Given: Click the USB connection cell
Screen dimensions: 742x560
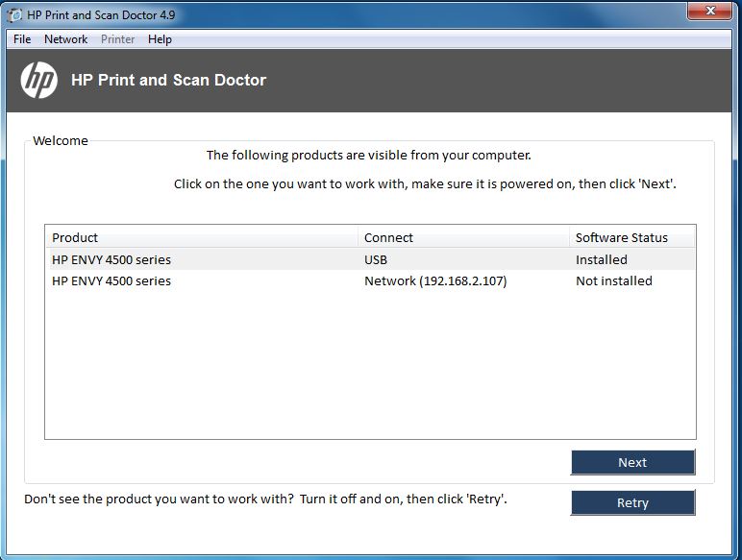Looking at the screenshot, I should pyautogui.click(x=376, y=259).
